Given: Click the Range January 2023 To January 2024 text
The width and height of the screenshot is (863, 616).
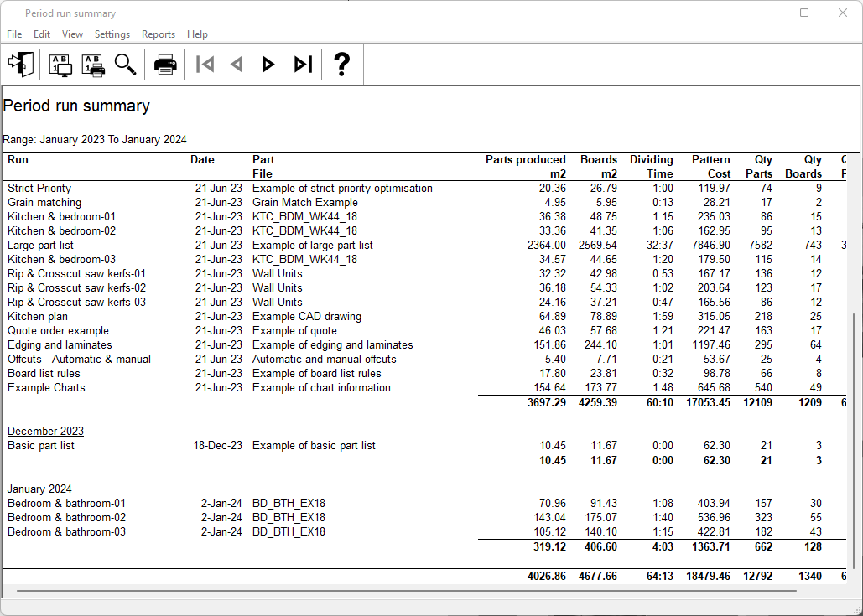Looking at the screenshot, I should pyautogui.click(x=95, y=140).
